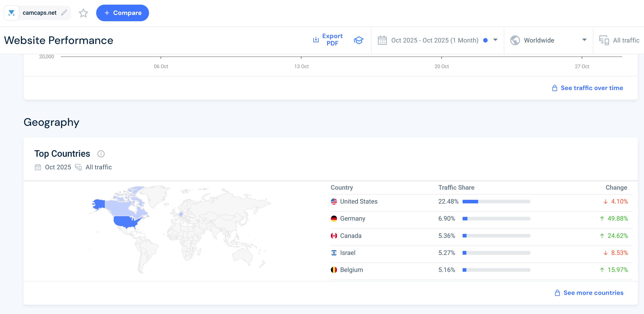This screenshot has height=314, width=644.
Task: Expand the date range dropdown arrow
Action: click(495, 40)
